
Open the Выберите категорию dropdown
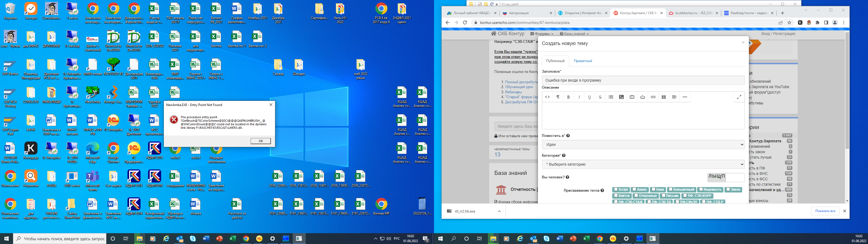(x=643, y=165)
